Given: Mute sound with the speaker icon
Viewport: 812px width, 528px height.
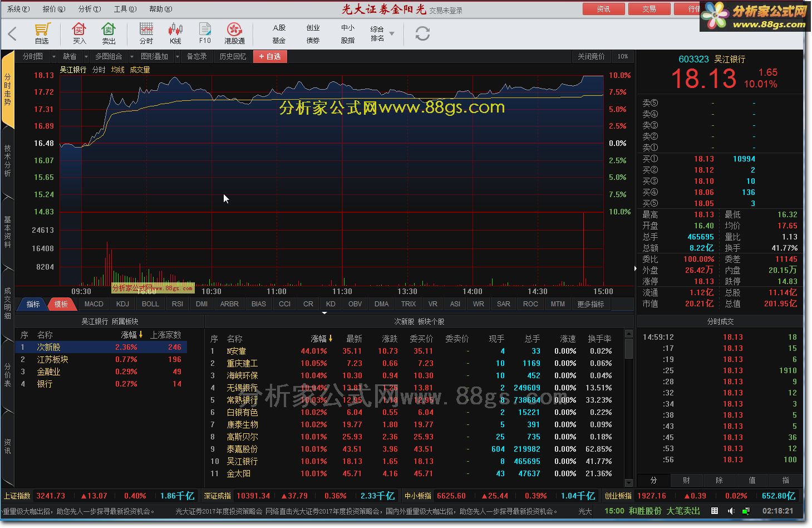Looking at the screenshot, I should (x=731, y=511).
